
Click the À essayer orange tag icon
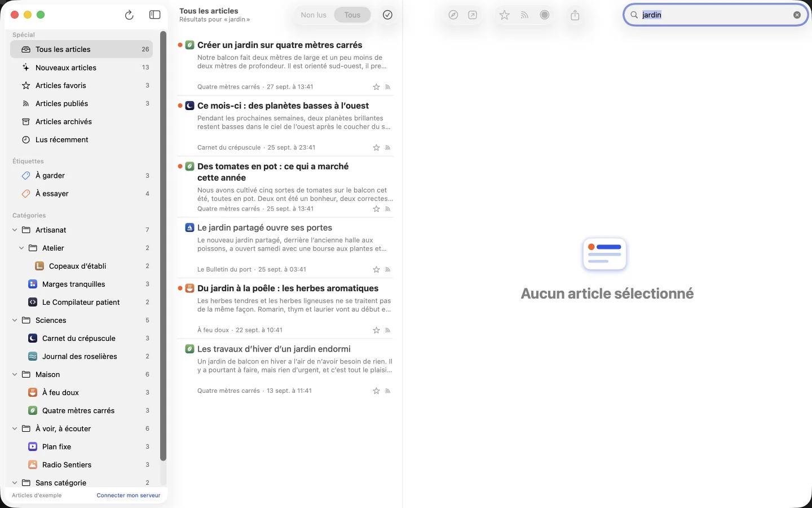(x=26, y=194)
